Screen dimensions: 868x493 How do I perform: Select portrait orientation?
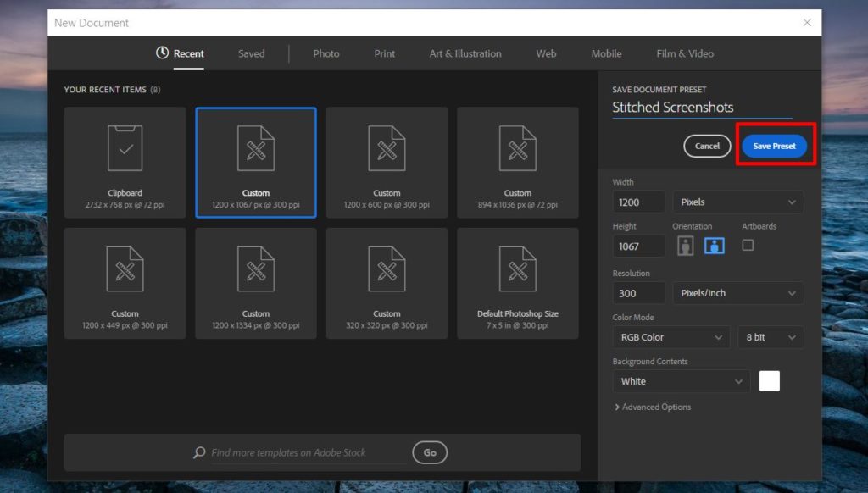685,245
